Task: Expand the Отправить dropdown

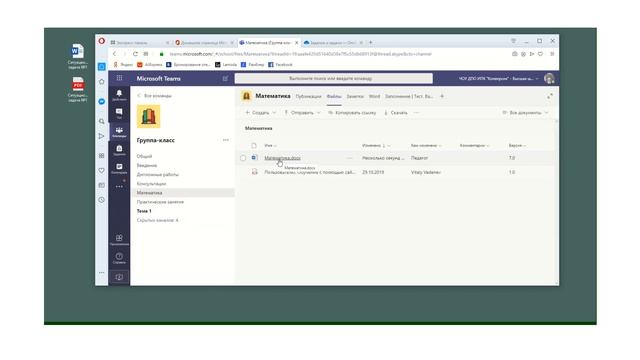Action: click(x=302, y=113)
